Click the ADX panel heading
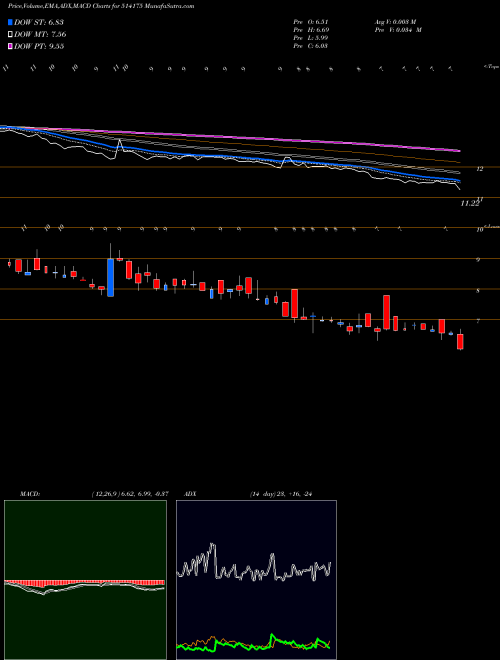 190,494
